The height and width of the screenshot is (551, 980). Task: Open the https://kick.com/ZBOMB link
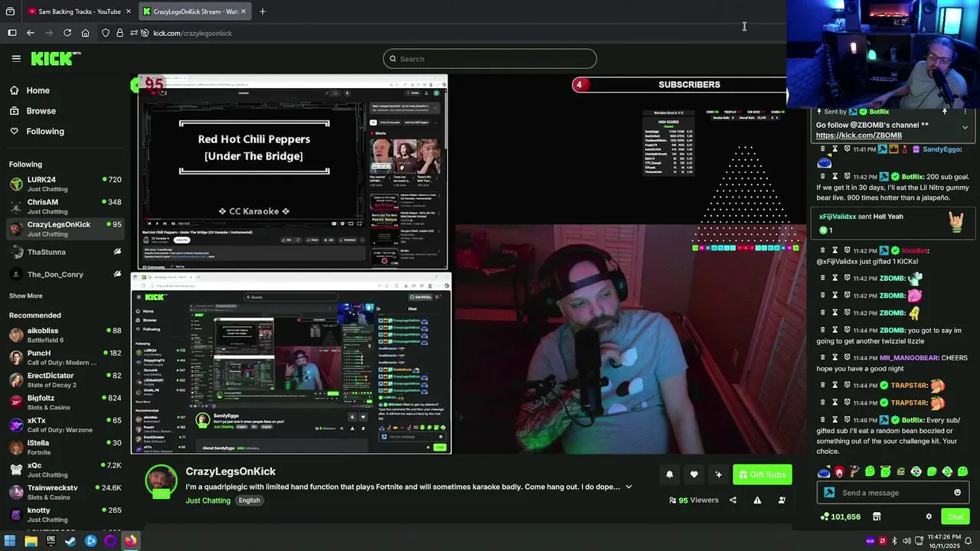point(859,135)
